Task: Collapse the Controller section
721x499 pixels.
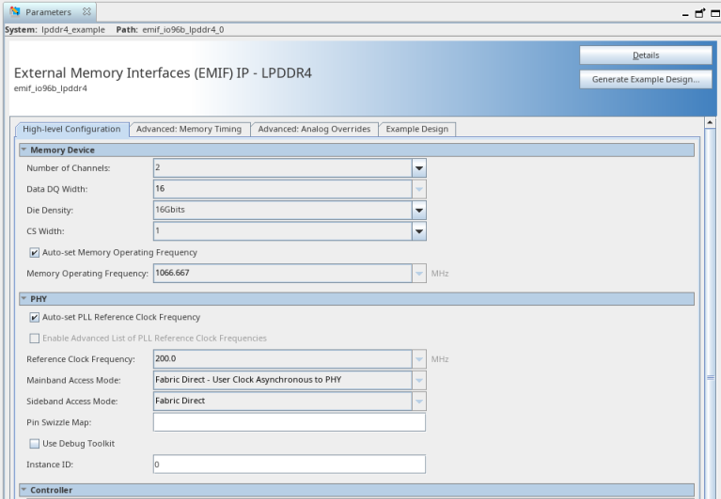Action: 24,490
